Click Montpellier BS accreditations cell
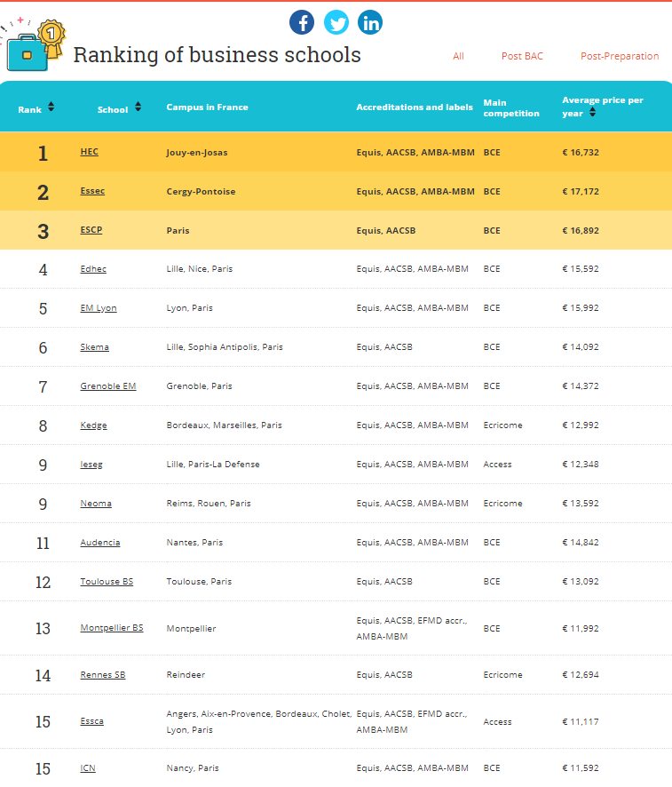The height and width of the screenshot is (787, 672). (x=412, y=629)
